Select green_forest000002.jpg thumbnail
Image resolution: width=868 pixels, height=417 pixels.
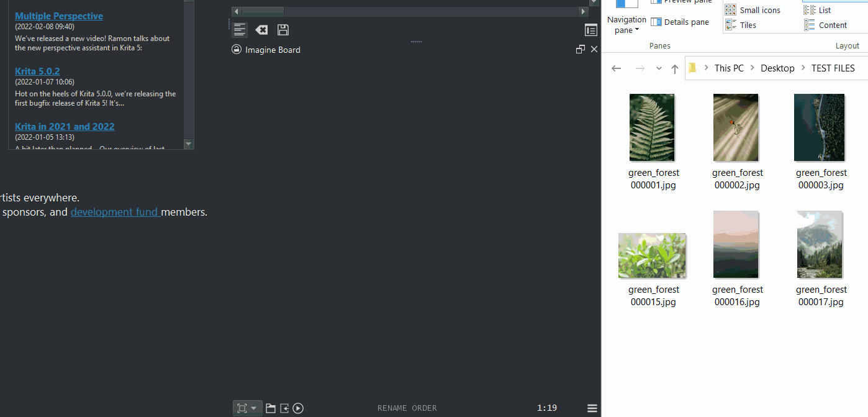[736, 128]
